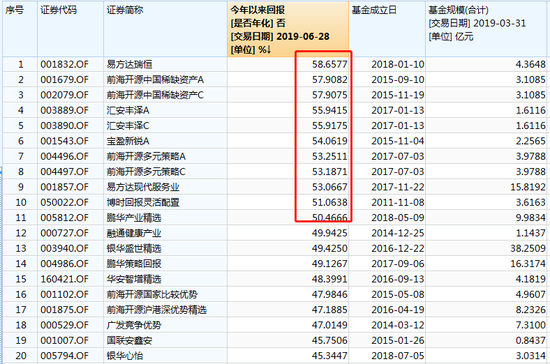
Task: Click fund name 前海开源多元策略A
Action: point(146,156)
